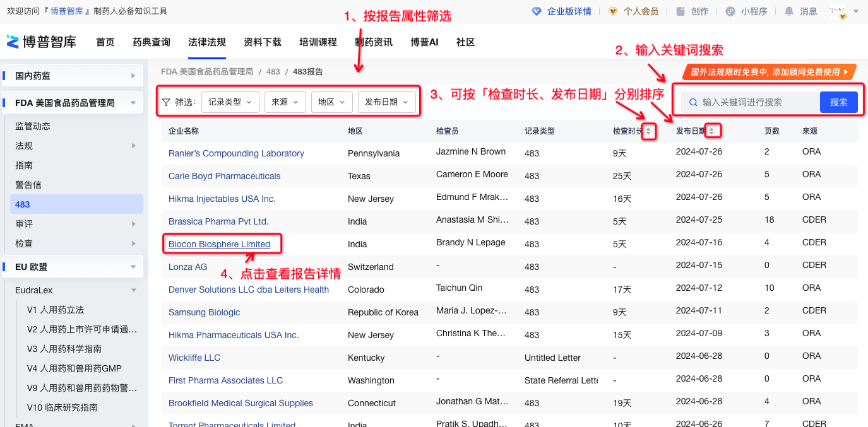Open Brookfield Medical Surgical Supplies report
Viewport: 868px width, 427px height.
click(x=241, y=403)
